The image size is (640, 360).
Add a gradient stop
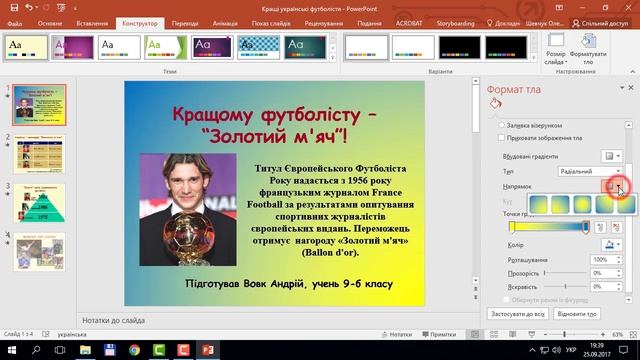point(600,227)
